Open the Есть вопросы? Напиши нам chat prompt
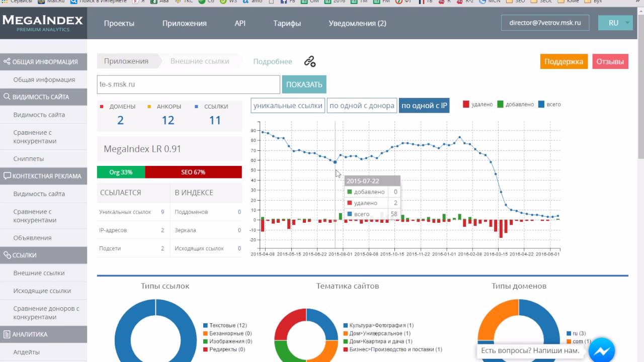 [530, 350]
